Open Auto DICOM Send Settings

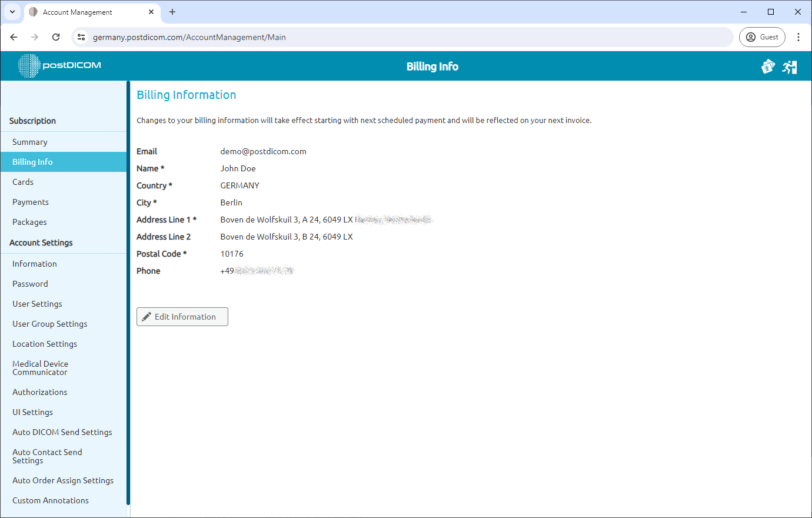pos(62,431)
